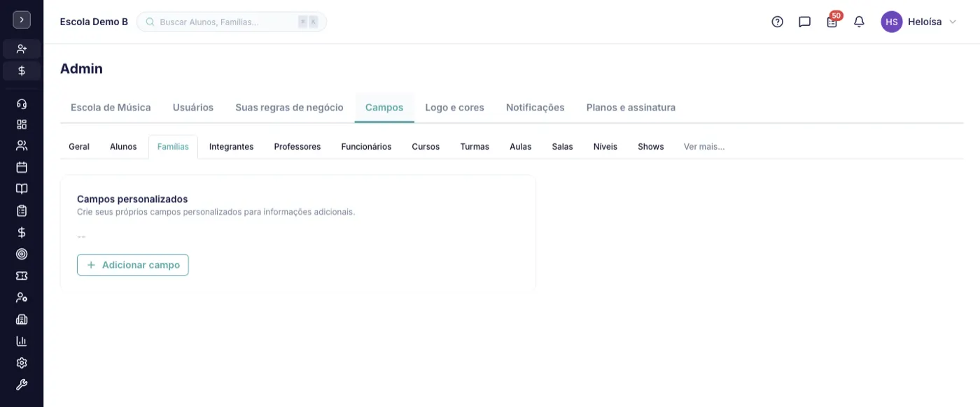Click the target goals icon in sidebar
The image size is (980, 407).
(22, 254)
